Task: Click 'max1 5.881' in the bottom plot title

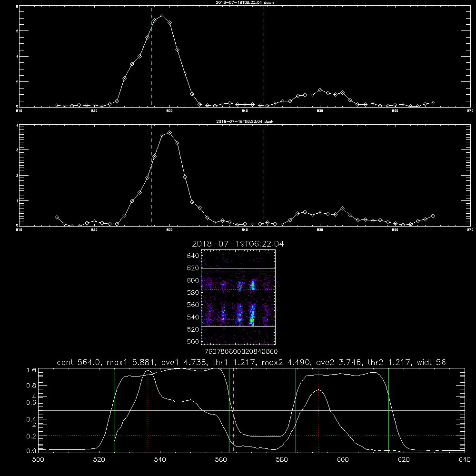Action: pos(130,362)
